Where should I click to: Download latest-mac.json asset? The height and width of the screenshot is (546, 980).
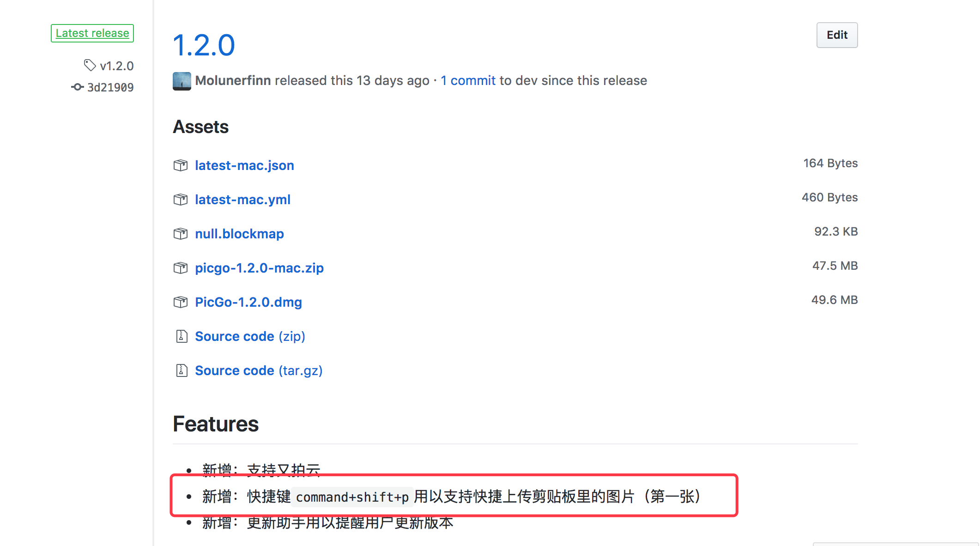(244, 165)
